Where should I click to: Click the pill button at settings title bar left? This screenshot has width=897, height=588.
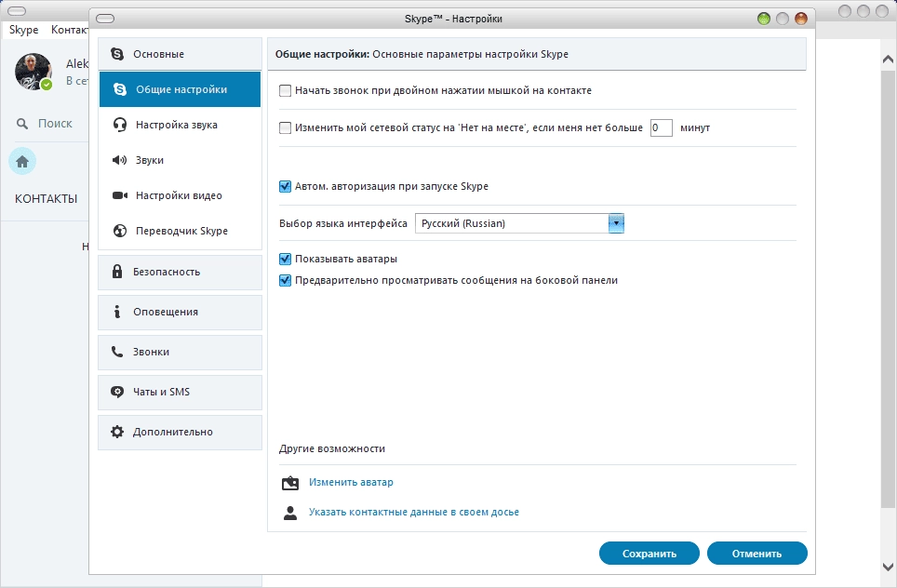pyautogui.click(x=105, y=19)
